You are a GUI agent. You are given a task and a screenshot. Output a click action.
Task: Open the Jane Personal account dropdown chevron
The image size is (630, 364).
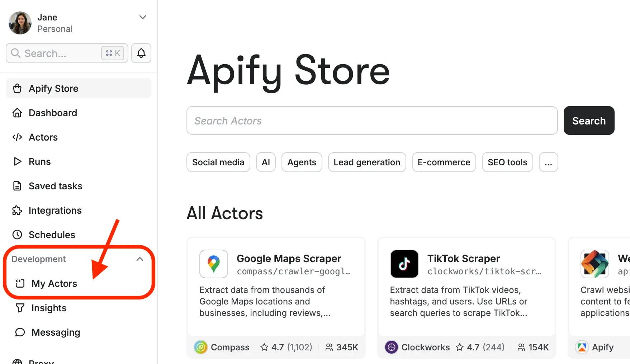[143, 17]
